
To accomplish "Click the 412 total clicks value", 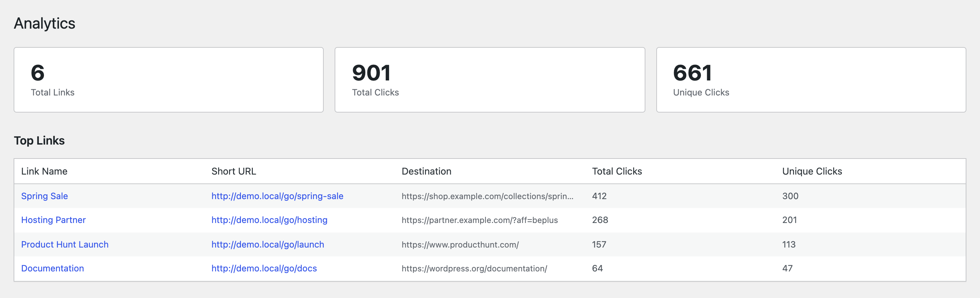I will pyautogui.click(x=599, y=196).
